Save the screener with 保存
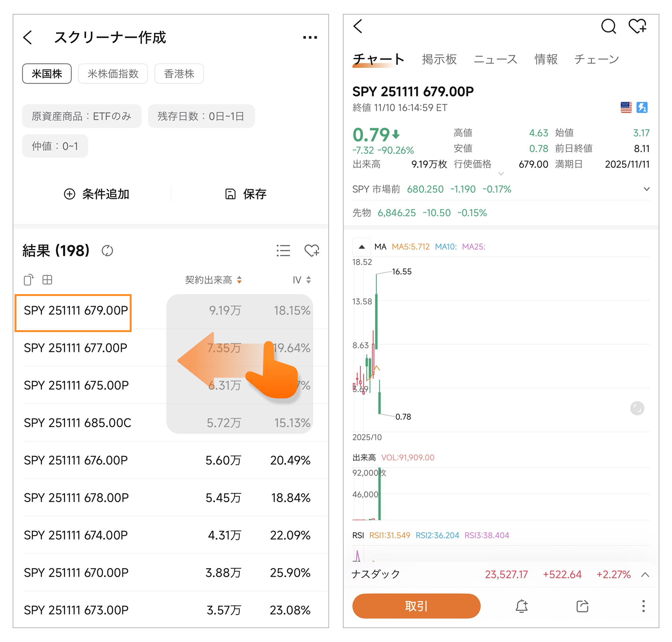The image size is (672, 642). (x=246, y=194)
